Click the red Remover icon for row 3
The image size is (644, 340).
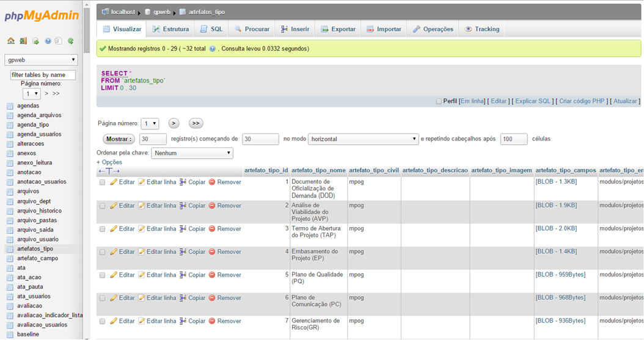click(x=212, y=229)
